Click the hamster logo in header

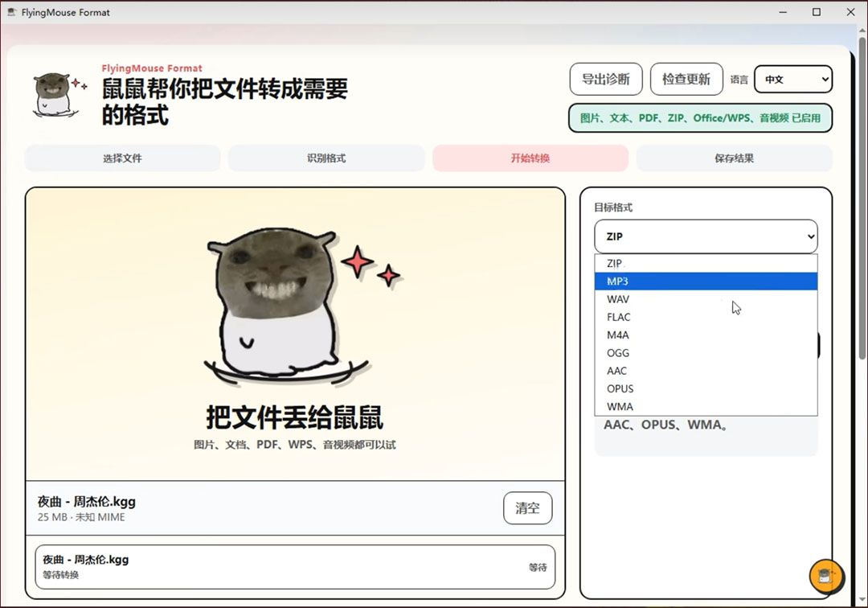[x=57, y=95]
